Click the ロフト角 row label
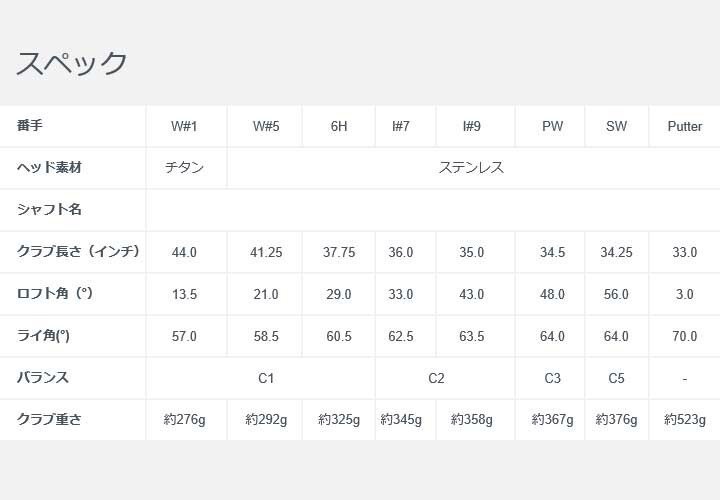The image size is (720, 500). (x=55, y=294)
